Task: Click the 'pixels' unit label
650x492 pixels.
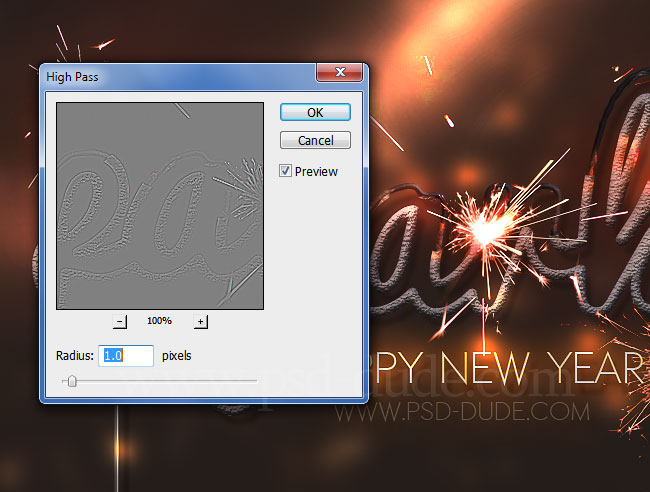Action: (177, 356)
